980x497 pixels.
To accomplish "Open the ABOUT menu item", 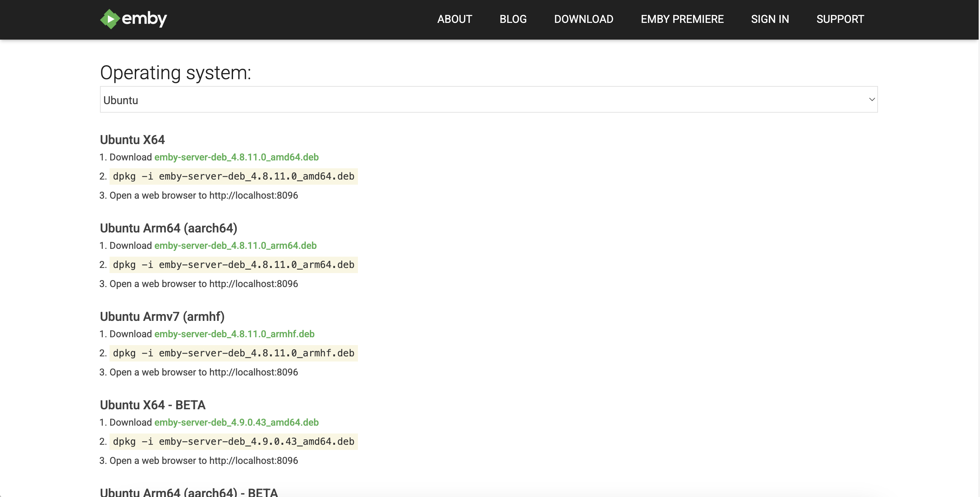I will (x=455, y=19).
